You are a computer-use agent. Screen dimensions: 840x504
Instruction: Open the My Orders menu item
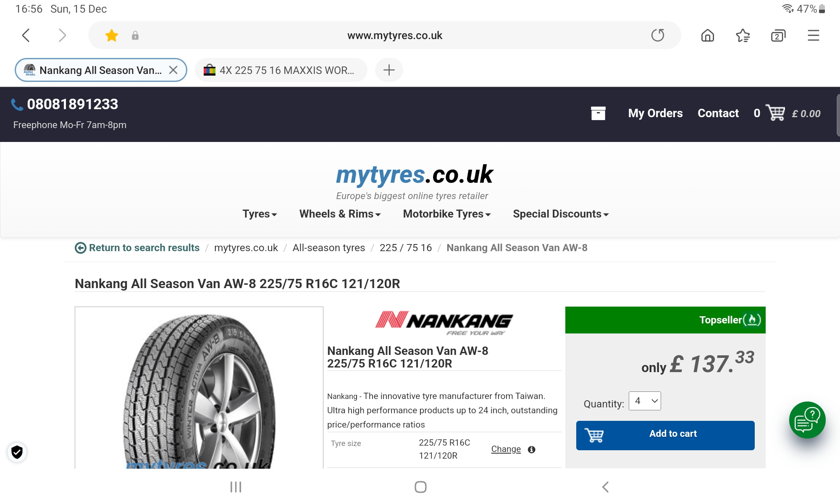point(655,113)
